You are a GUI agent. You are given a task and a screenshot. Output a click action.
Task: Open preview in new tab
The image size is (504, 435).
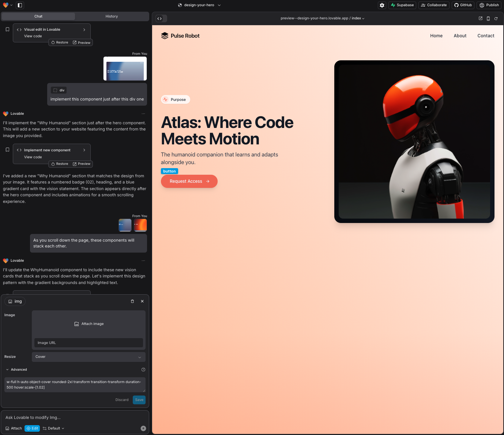480,18
